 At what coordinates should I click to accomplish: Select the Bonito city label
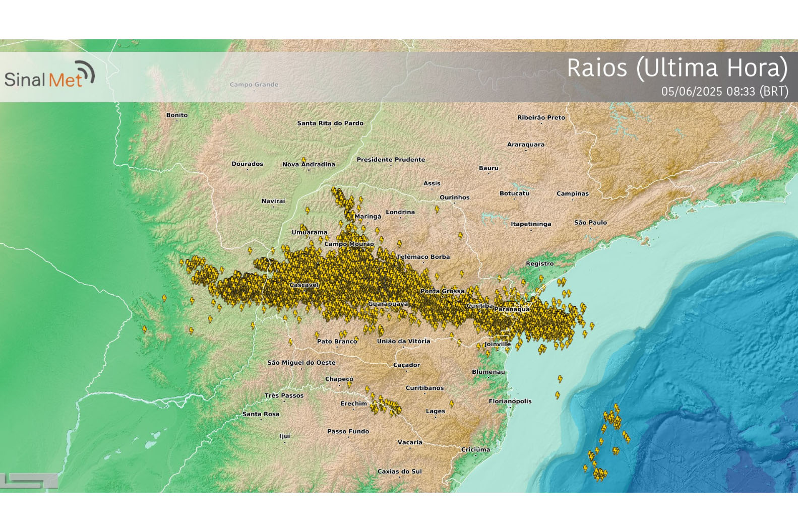click(x=177, y=115)
